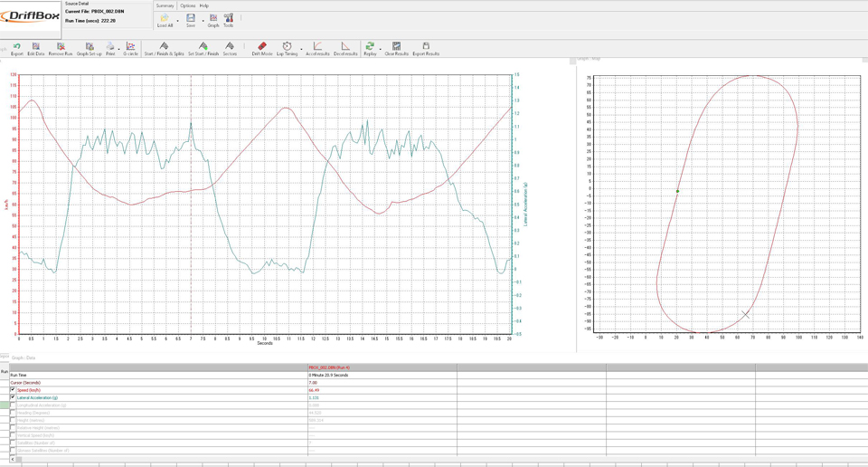Click the Remove Run icon
868x467 pixels.
pos(61,48)
